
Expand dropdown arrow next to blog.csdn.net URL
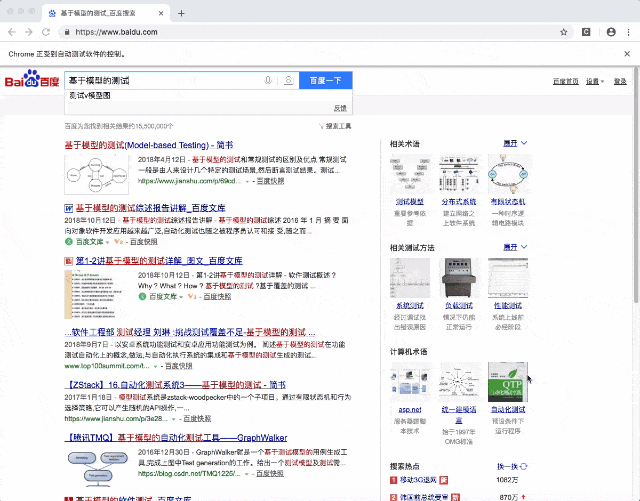[247, 474]
